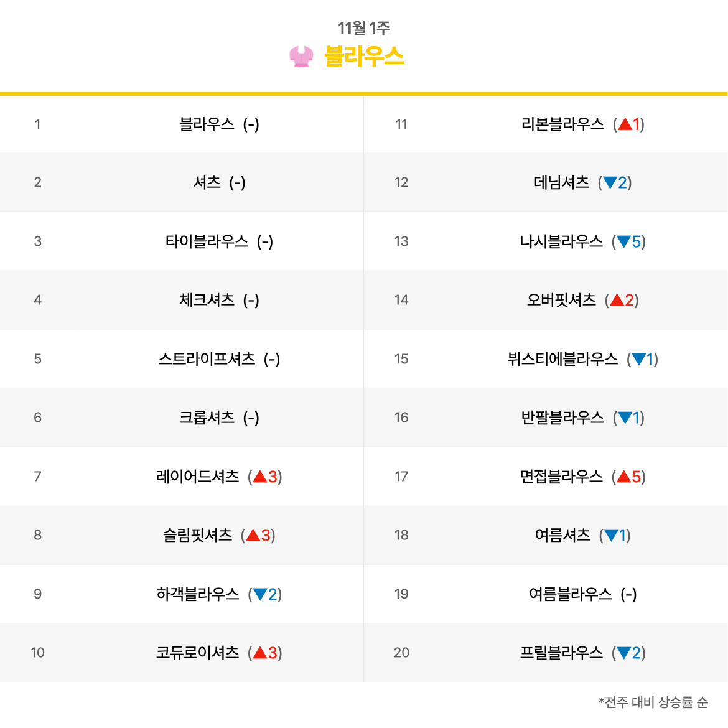The width and height of the screenshot is (728, 728).
Task: Open the rank 1 keyword 블라우스
Action: 207,124
